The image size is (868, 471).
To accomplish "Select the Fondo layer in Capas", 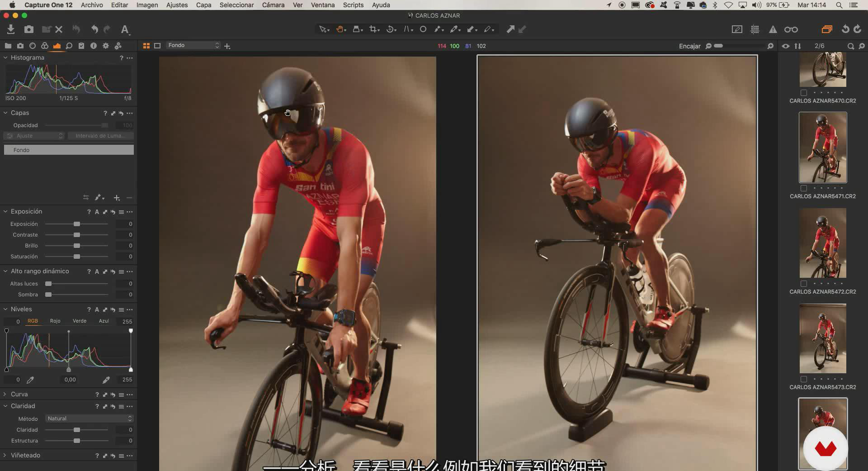I will pyautogui.click(x=69, y=150).
